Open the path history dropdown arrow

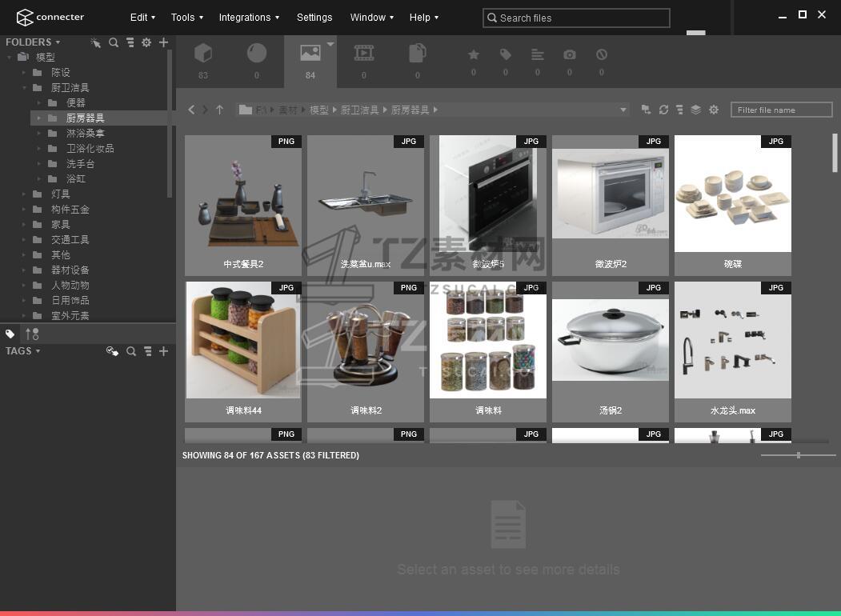click(623, 110)
